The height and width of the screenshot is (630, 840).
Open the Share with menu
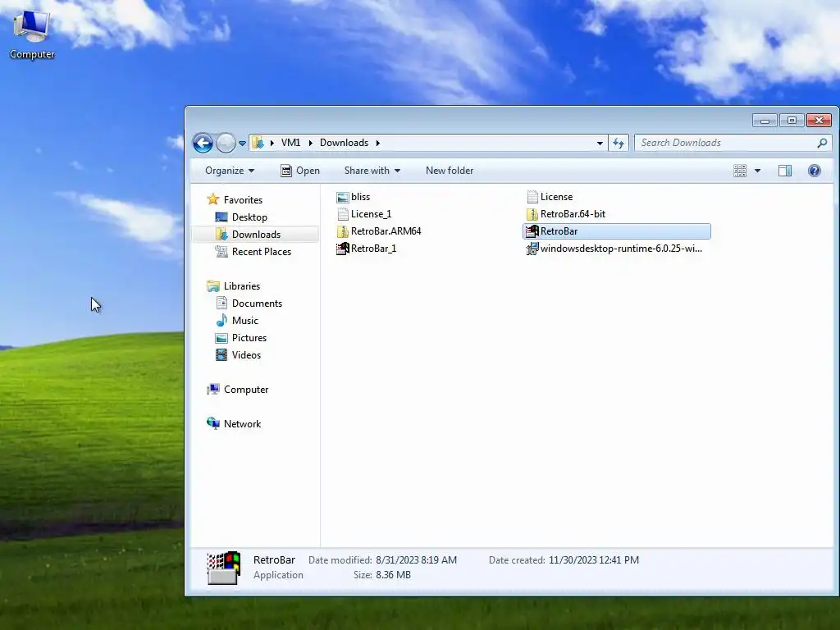[x=372, y=171]
